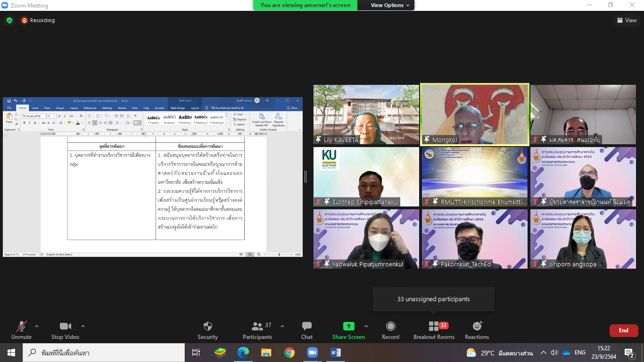Click the Record icon in Zoom toolbar
The image size is (644, 362).
click(x=390, y=326)
